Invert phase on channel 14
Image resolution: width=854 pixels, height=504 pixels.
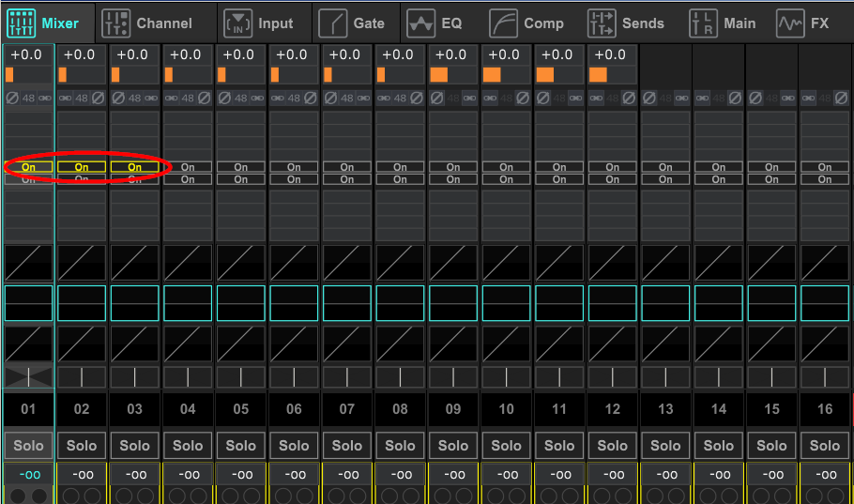pyautogui.click(x=735, y=98)
